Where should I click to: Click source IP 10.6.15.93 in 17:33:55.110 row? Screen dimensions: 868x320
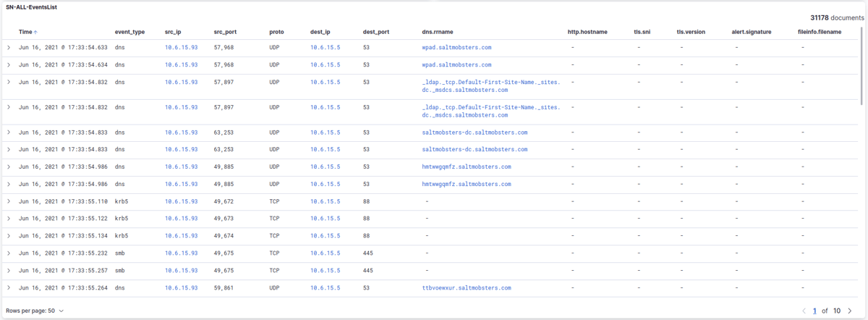click(x=181, y=201)
